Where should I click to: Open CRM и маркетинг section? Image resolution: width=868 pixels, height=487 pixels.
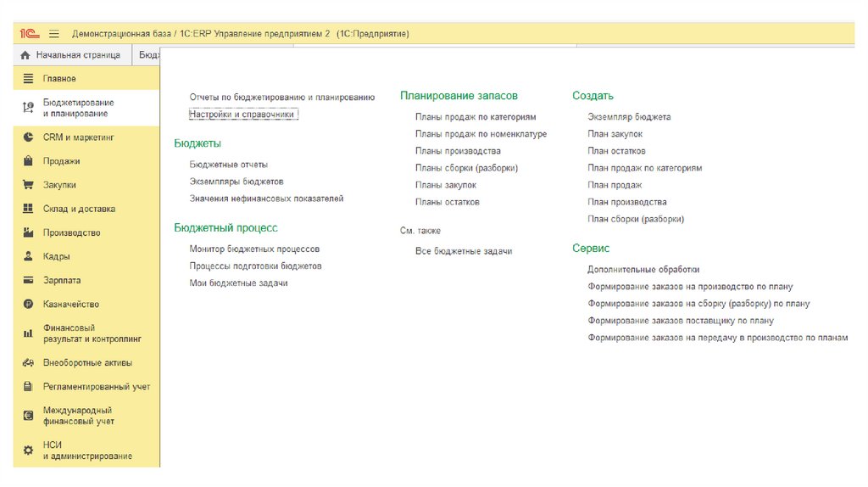click(86, 137)
